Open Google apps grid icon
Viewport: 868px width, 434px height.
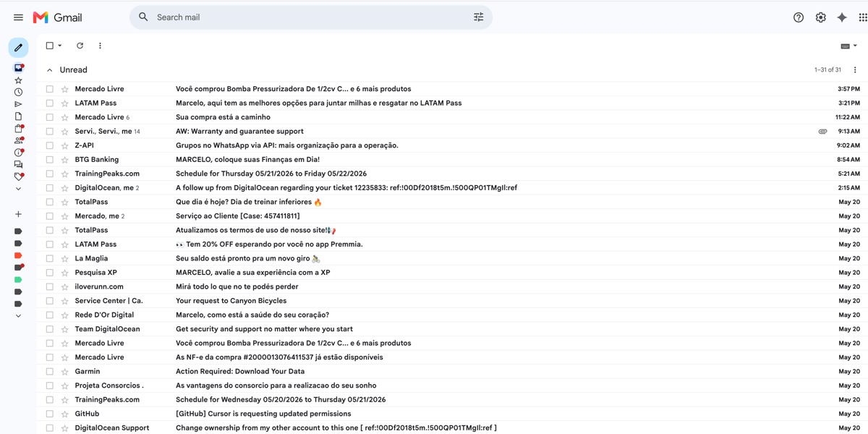863,17
